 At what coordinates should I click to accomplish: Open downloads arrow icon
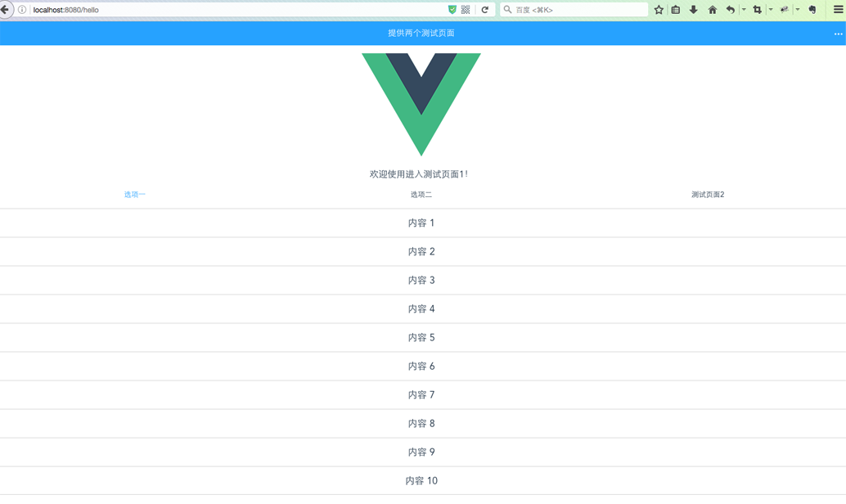[x=693, y=10]
